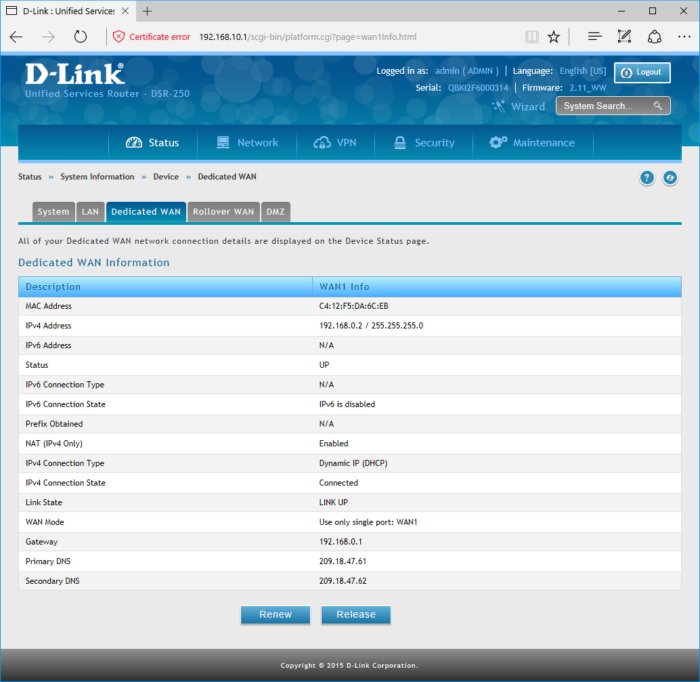Screen dimensions: 700x682
Task: Click the blue help question mark icon
Action: 647,177
